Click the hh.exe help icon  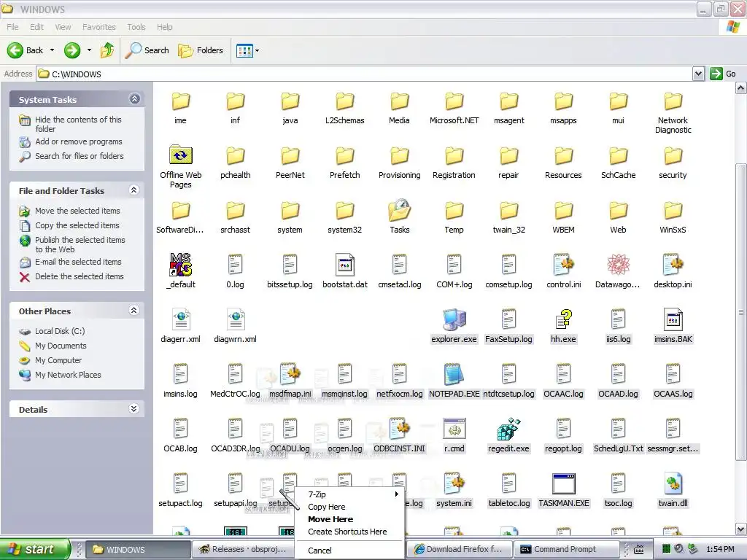pyautogui.click(x=564, y=319)
